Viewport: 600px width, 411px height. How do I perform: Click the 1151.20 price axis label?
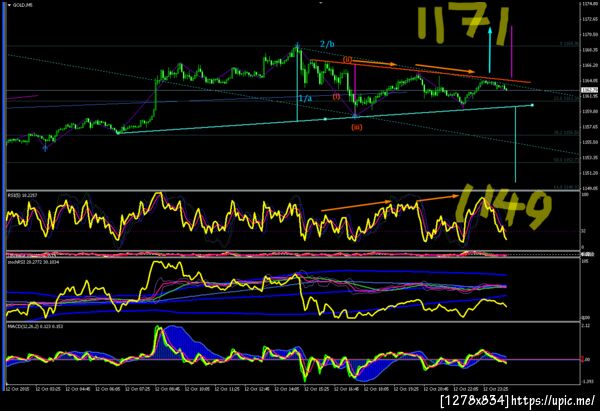[590, 173]
